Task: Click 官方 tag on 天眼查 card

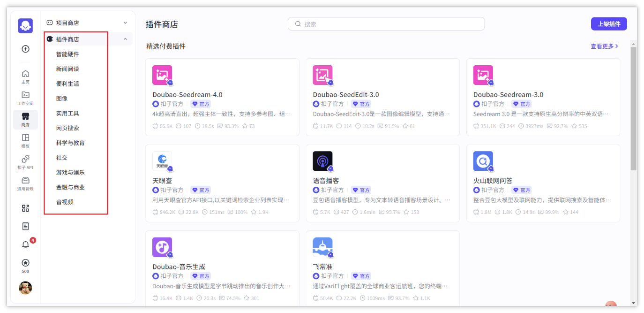Action: 201,190
